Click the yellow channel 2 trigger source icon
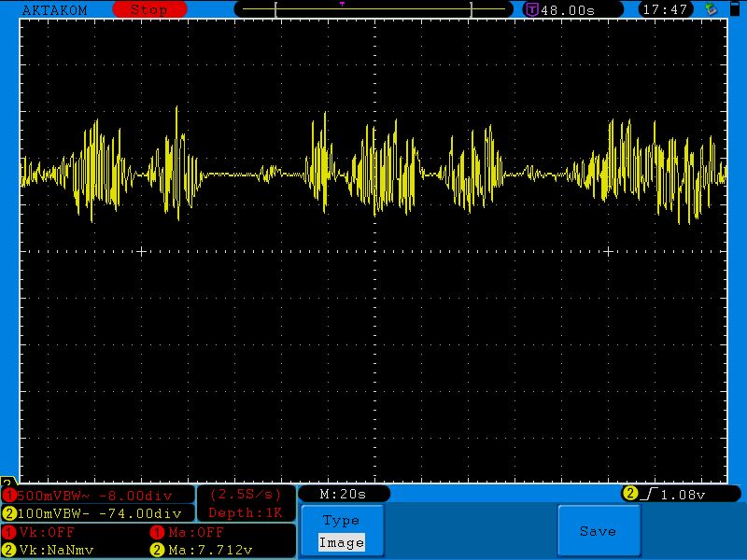This screenshot has width=747, height=560. pyautogui.click(x=630, y=494)
